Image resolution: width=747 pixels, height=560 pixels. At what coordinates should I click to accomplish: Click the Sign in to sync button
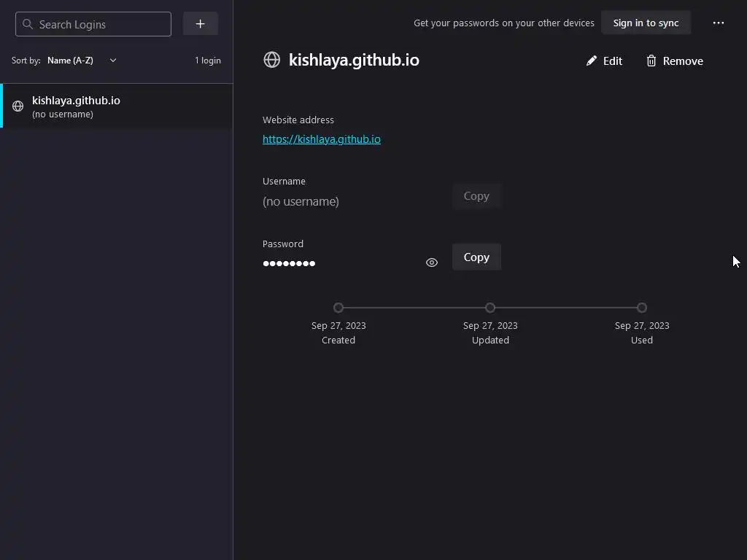pos(646,23)
